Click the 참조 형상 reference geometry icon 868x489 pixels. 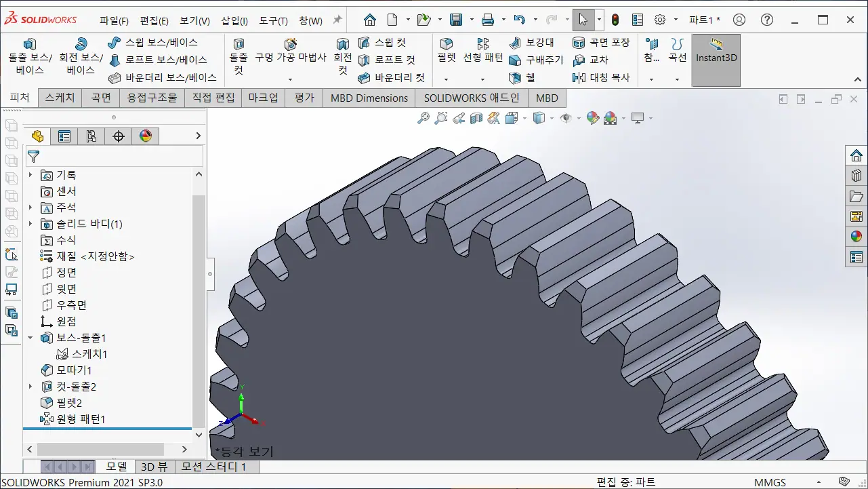coord(651,45)
